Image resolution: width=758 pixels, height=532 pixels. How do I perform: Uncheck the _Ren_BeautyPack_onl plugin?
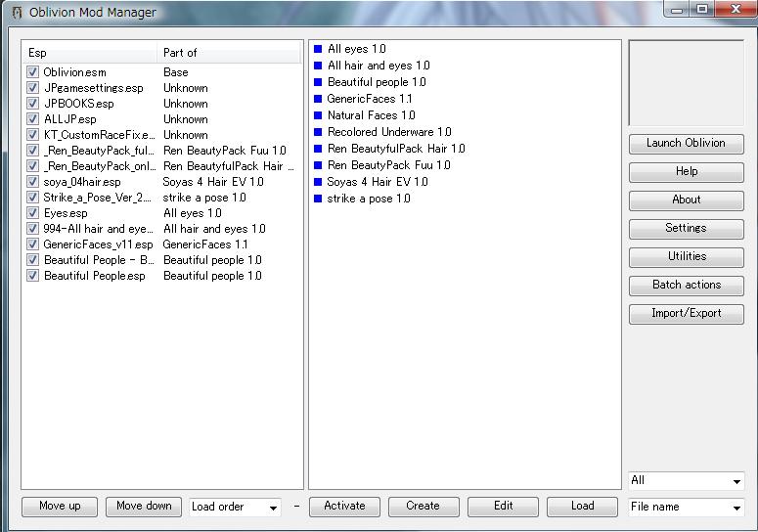pyautogui.click(x=32, y=166)
